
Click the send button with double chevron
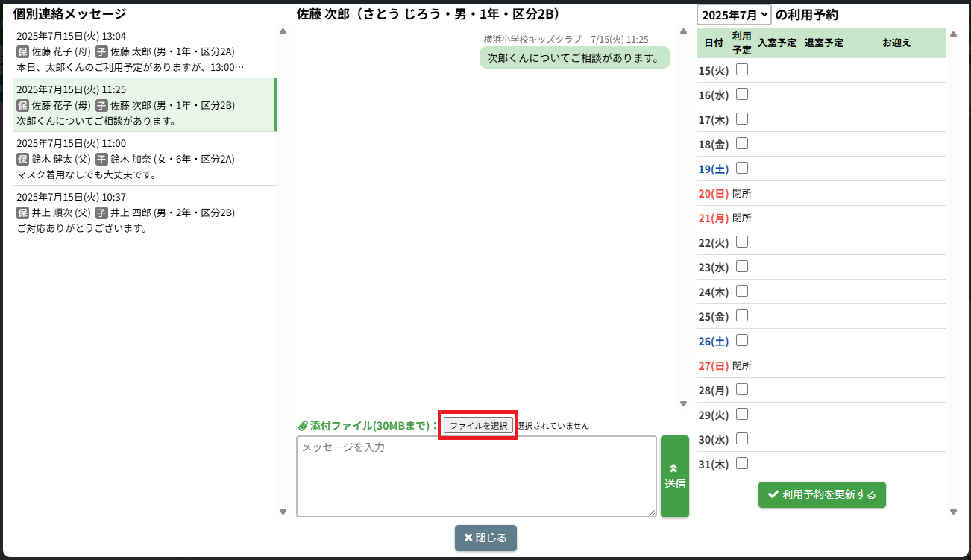[x=674, y=476]
